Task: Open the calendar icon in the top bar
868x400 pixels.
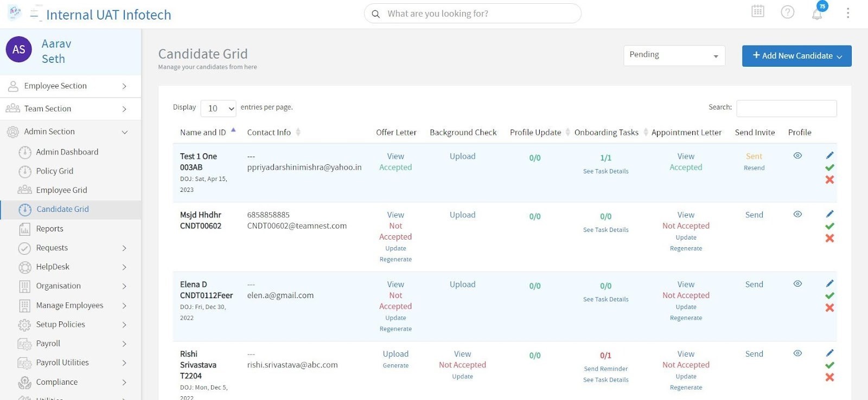Action: [758, 11]
